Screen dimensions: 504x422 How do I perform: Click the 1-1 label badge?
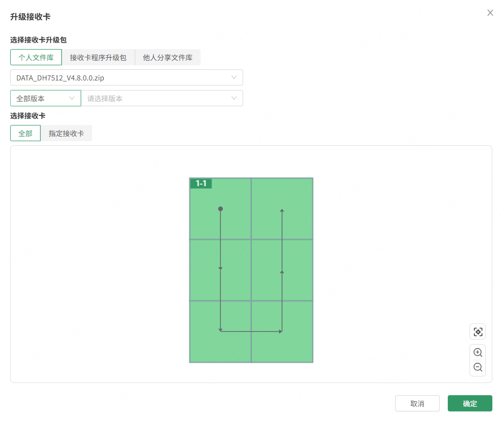click(201, 183)
